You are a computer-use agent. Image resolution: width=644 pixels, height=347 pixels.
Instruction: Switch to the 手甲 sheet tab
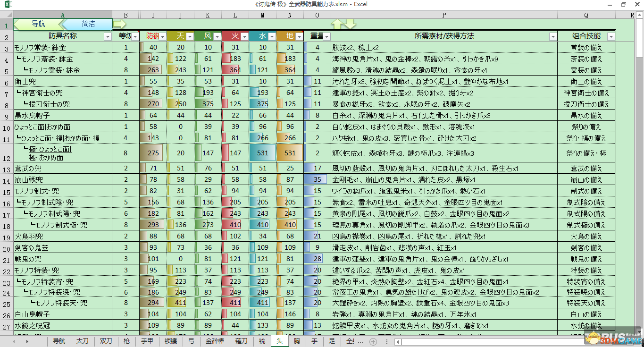[x=147, y=341]
